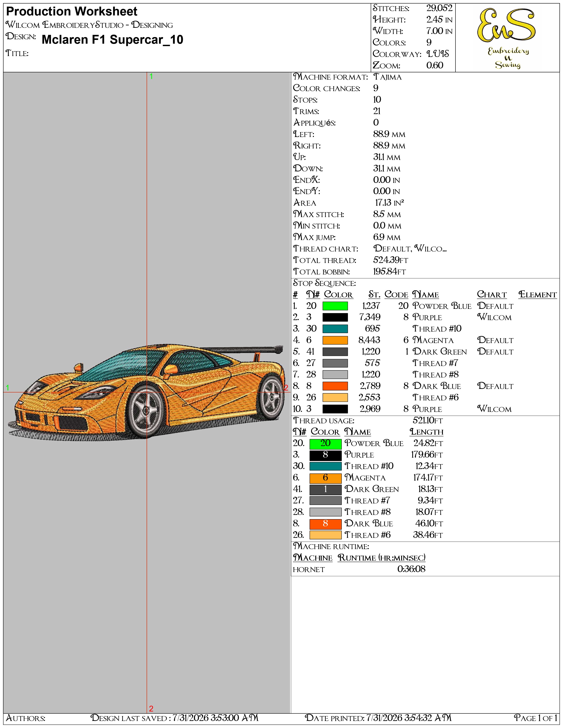Click the "Element" column header in Stop Sequence

(x=538, y=294)
